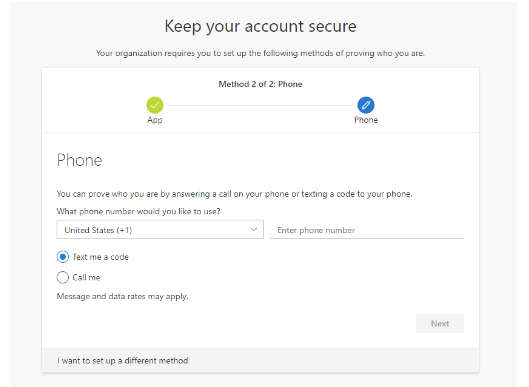
Task: Click the Text me a code label text
Action: 101,257
